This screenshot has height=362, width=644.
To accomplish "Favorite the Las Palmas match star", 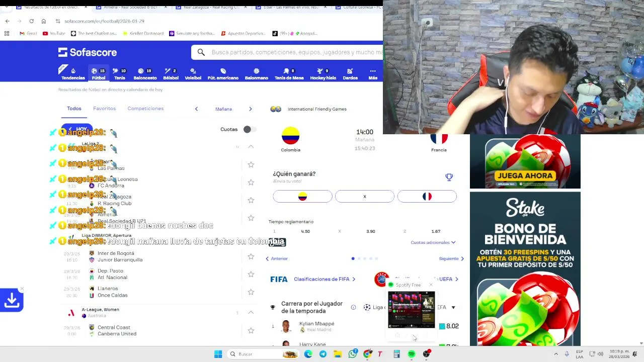I will pyautogui.click(x=251, y=164).
